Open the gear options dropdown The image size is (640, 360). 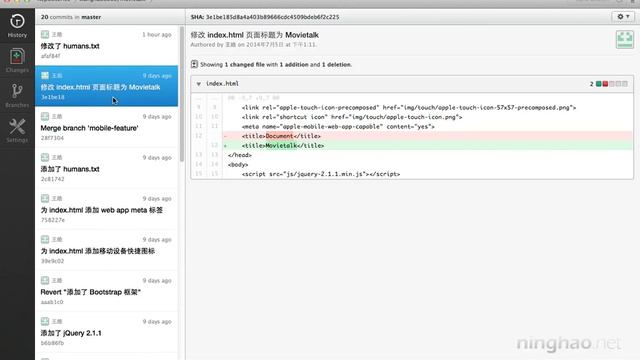[623, 17]
